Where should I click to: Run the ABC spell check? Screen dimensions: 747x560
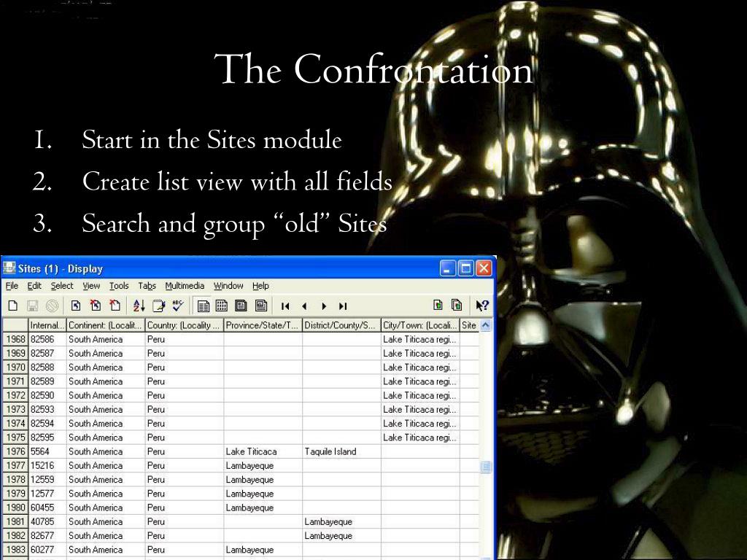pyautogui.click(x=178, y=306)
